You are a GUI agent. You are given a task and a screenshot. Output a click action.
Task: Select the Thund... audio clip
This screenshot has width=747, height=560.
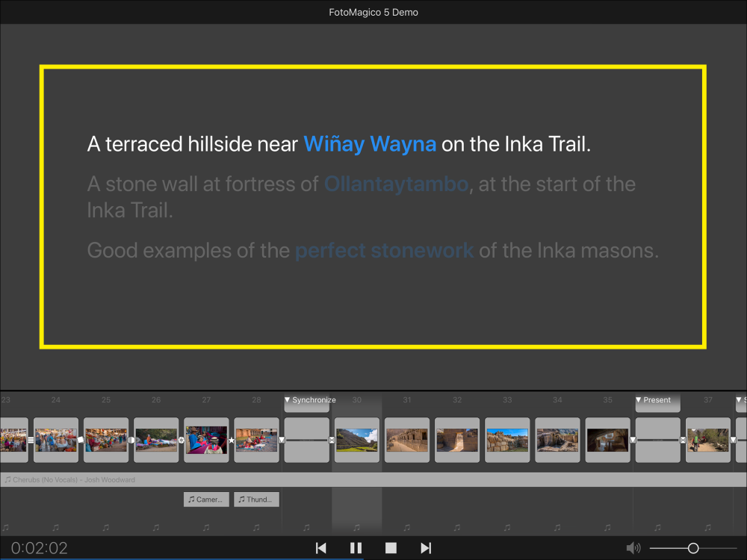(x=256, y=500)
